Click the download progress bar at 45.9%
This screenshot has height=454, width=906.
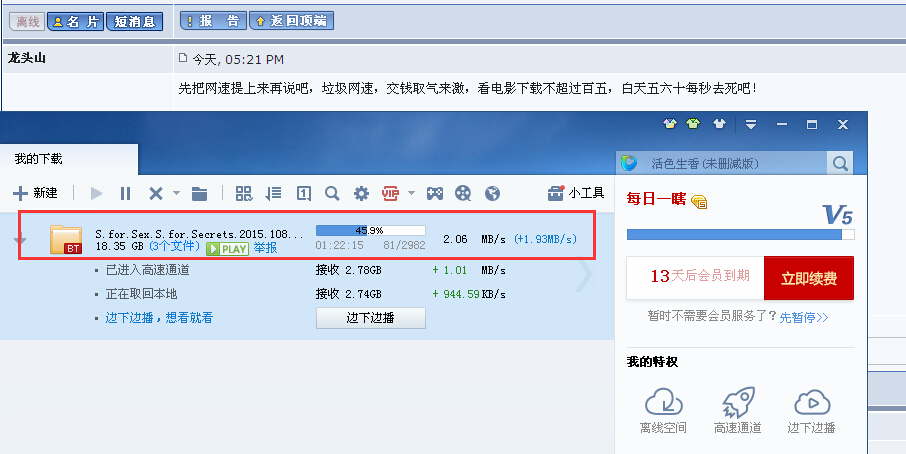coord(370,230)
